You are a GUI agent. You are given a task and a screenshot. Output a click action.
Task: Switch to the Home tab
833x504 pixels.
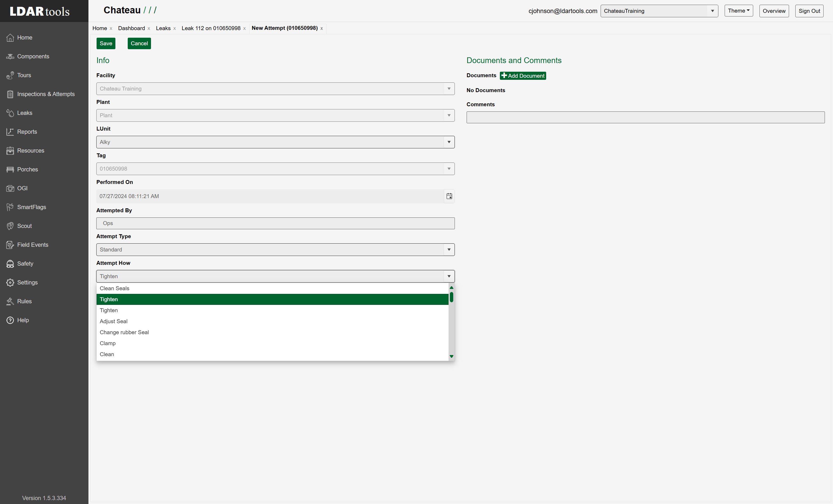click(x=100, y=28)
